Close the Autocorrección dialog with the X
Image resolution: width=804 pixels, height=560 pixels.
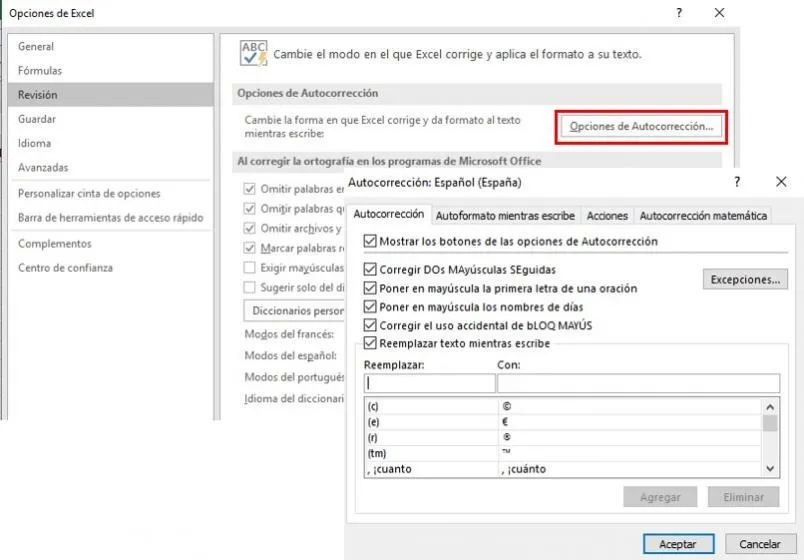click(x=781, y=182)
